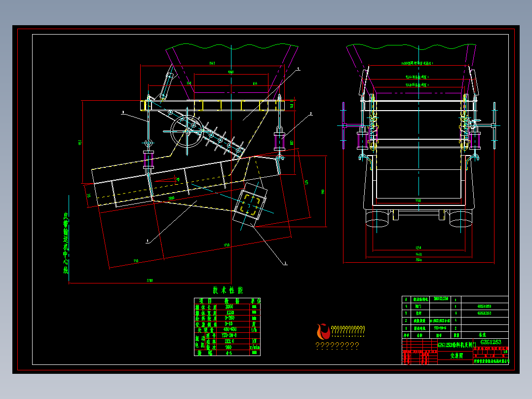
Task: Click the kW unit cell
Action: point(255,341)
